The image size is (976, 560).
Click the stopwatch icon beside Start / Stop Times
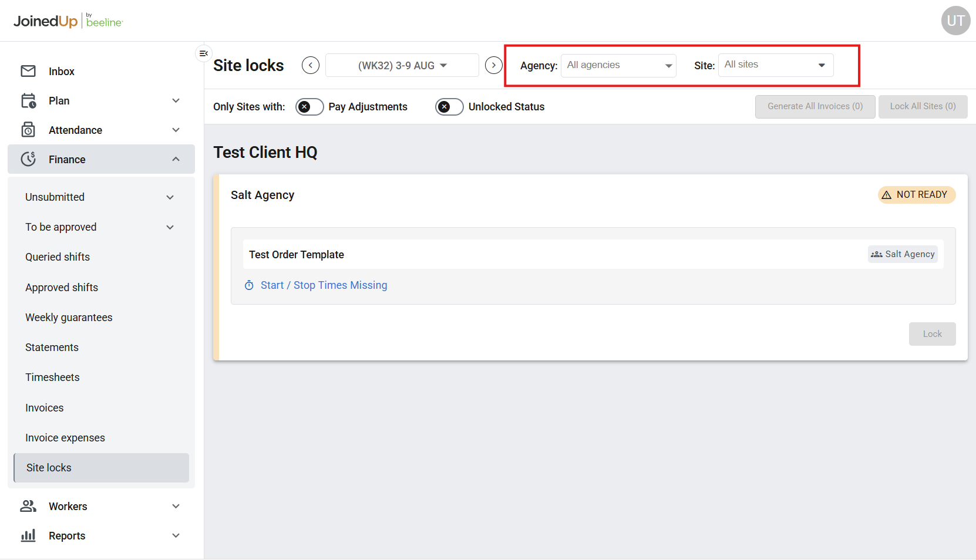point(249,285)
